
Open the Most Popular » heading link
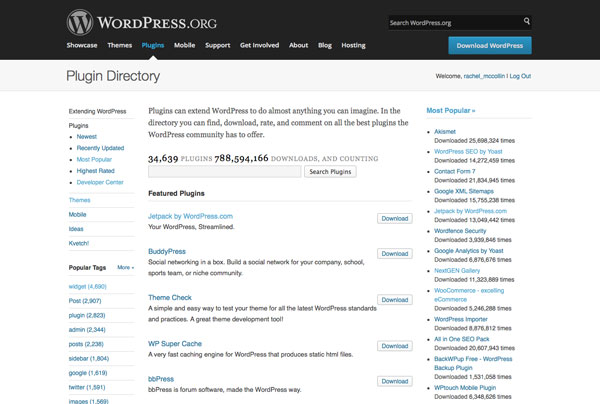pos(451,111)
